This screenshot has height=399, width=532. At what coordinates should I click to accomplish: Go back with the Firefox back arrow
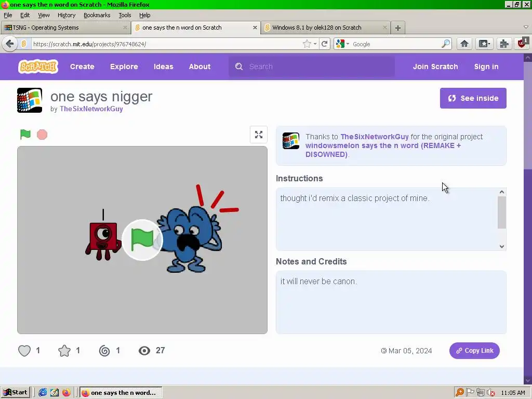click(x=10, y=44)
